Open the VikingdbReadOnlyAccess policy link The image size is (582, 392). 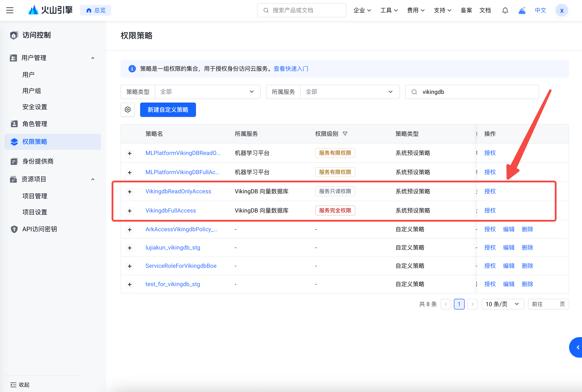(x=178, y=191)
